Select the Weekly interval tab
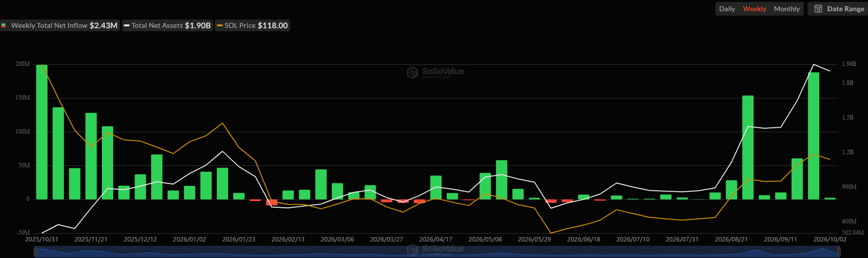Image resolution: width=868 pixels, height=258 pixels. point(754,9)
